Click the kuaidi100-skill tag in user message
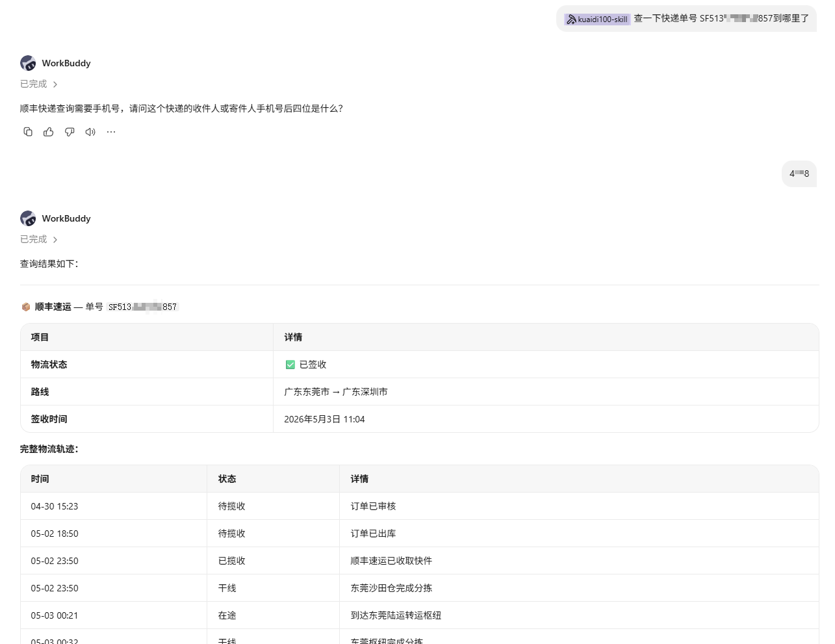Screen dimensions: 835x644 pyautogui.click(x=597, y=19)
